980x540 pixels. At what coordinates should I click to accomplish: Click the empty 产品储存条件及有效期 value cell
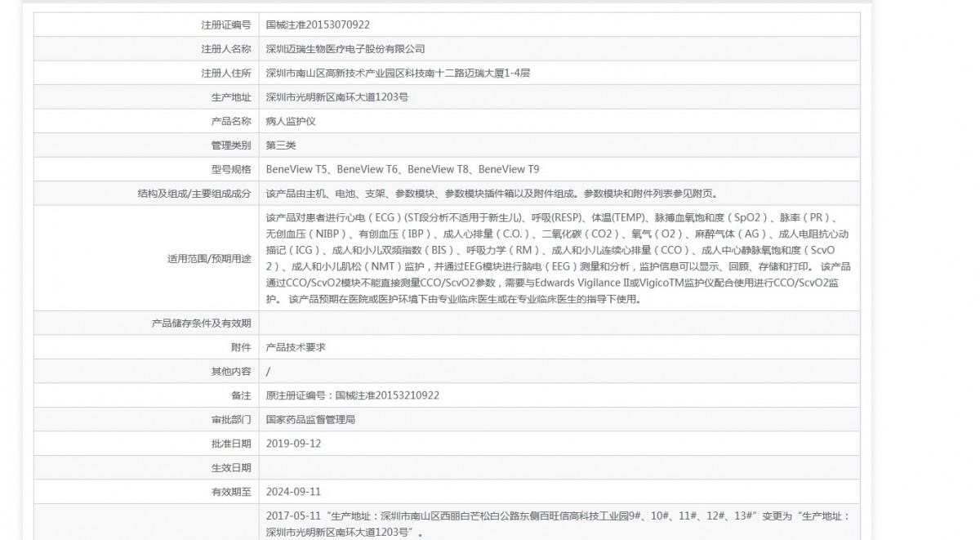pyautogui.click(x=559, y=323)
